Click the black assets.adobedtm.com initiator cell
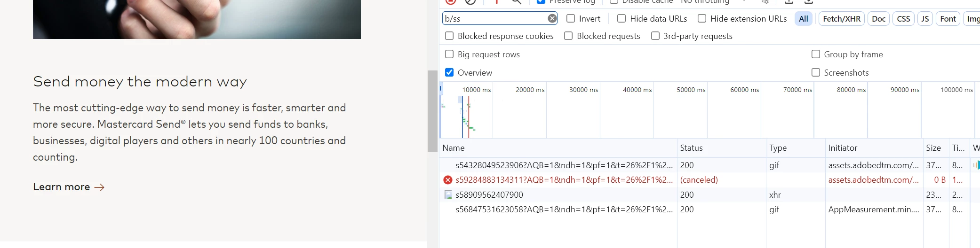Screen dimensions: 980x248 pos(873,165)
